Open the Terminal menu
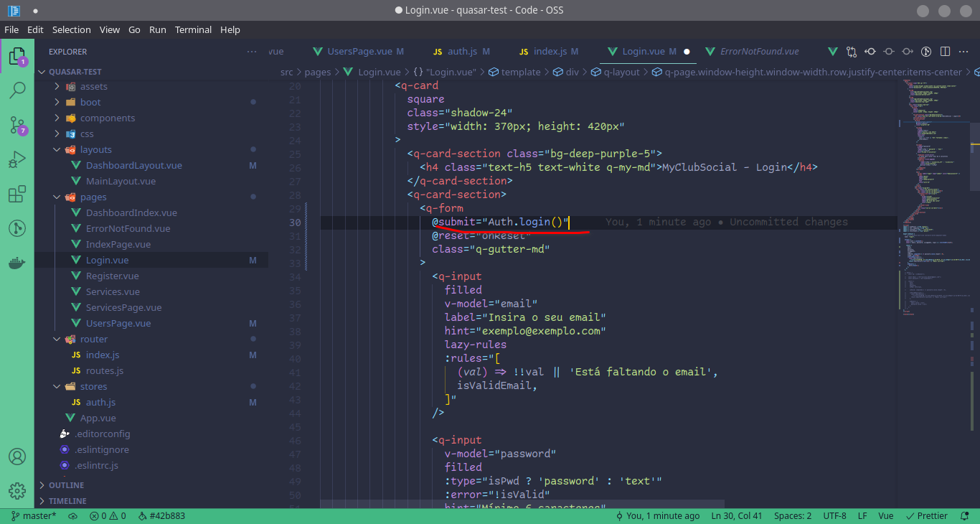Screen dimensions: 980x524 point(192,29)
